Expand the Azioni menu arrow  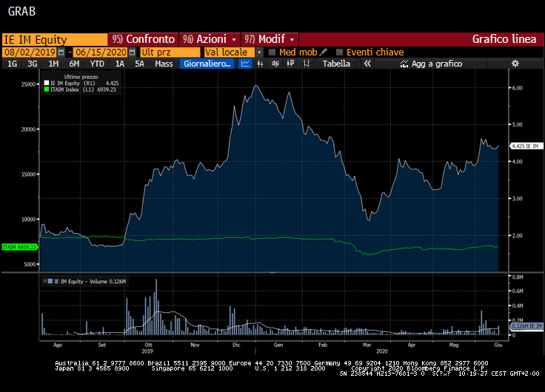coord(234,39)
